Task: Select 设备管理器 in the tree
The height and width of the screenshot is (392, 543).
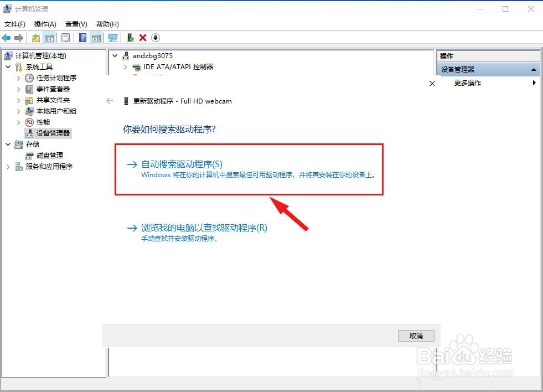Action: [x=53, y=133]
